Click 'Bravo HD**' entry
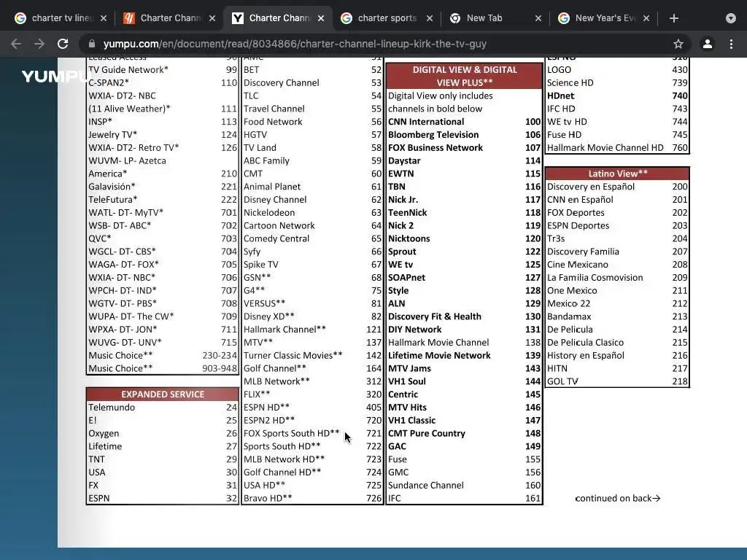747x560 pixels. click(312, 498)
